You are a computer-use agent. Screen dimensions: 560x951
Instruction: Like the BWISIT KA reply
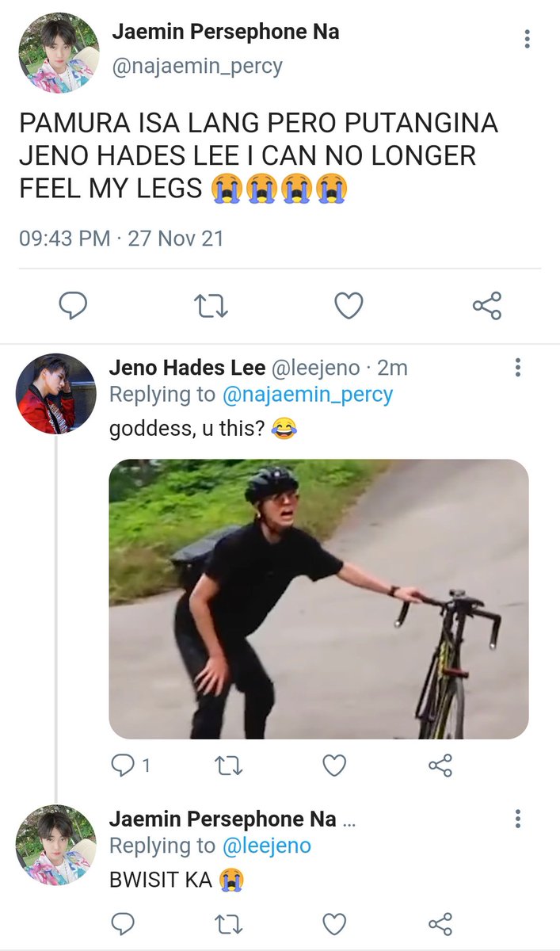click(335, 923)
